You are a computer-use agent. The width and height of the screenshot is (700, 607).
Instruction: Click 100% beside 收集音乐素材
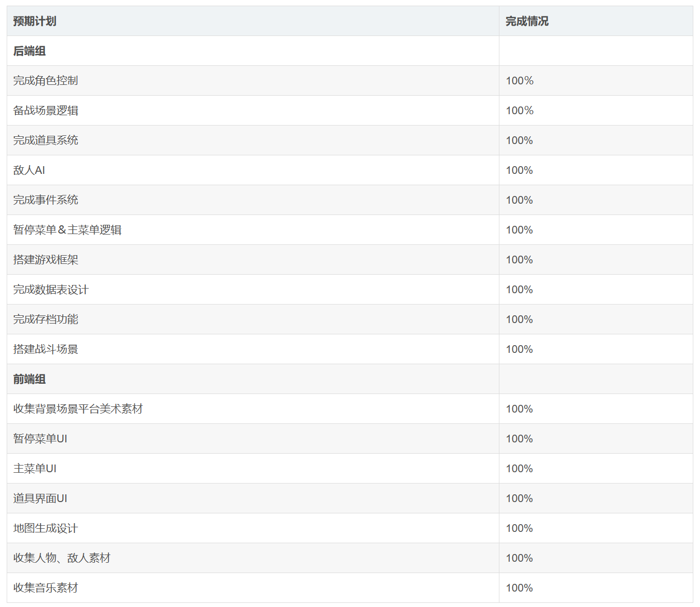coord(519,588)
